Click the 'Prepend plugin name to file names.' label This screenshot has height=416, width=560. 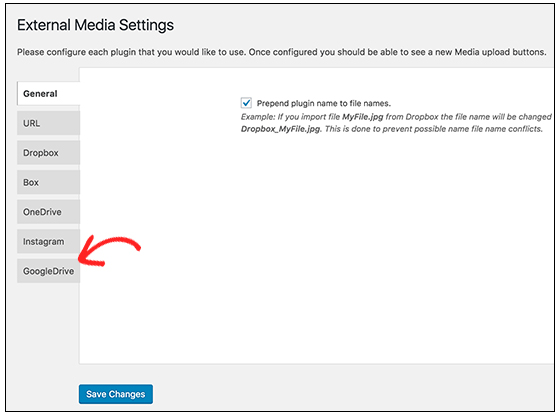click(x=324, y=104)
